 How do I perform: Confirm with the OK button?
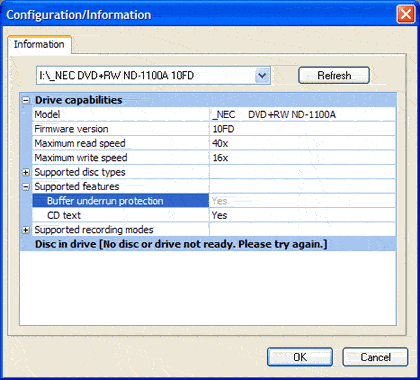300,357
